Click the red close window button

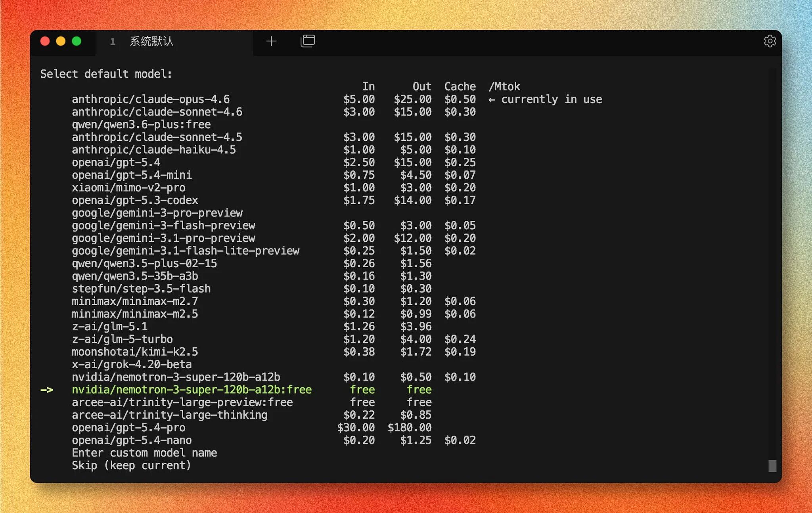coord(45,41)
